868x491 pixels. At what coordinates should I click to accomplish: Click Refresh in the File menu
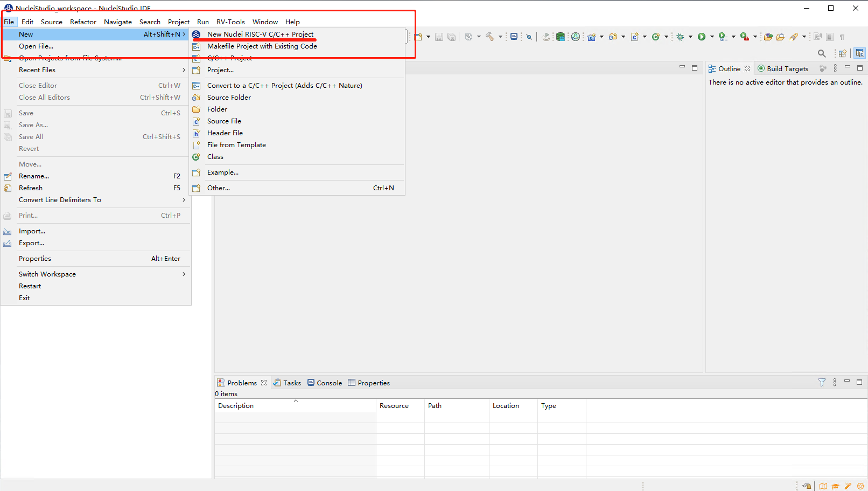click(x=96, y=188)
